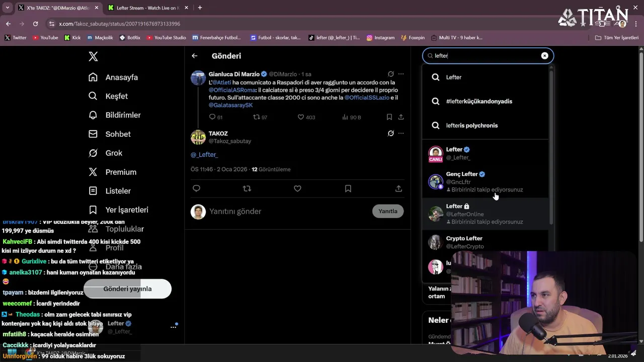Open Listeler from the sidebar
The width and height of the screenshot is (644, 362).
[110, 191]
